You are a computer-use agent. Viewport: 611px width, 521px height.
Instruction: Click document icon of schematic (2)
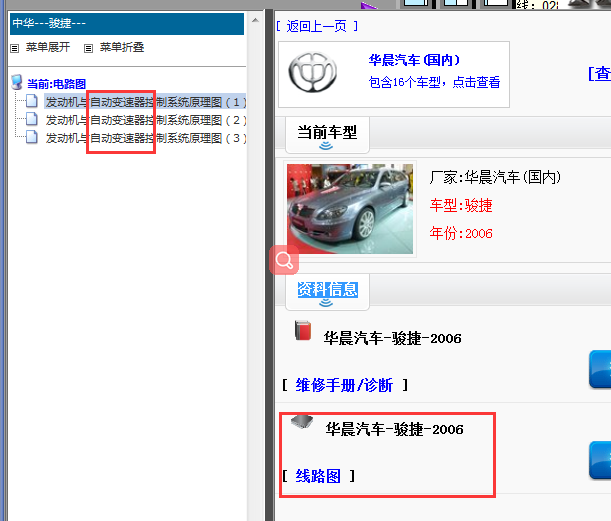coord(32,119)
